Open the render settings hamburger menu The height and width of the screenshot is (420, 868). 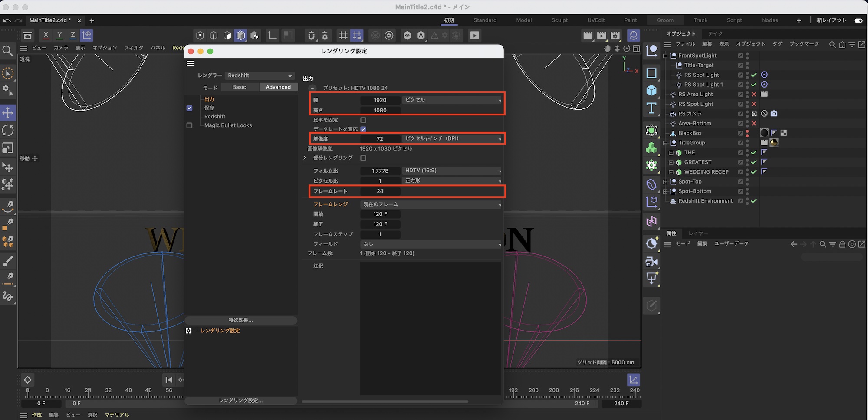(190, 64)
